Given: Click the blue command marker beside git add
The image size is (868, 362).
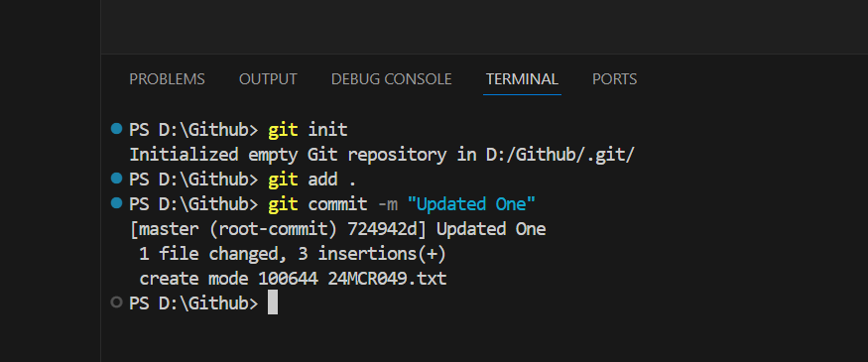Looking at the screenshot, I should tap(116, 179).
